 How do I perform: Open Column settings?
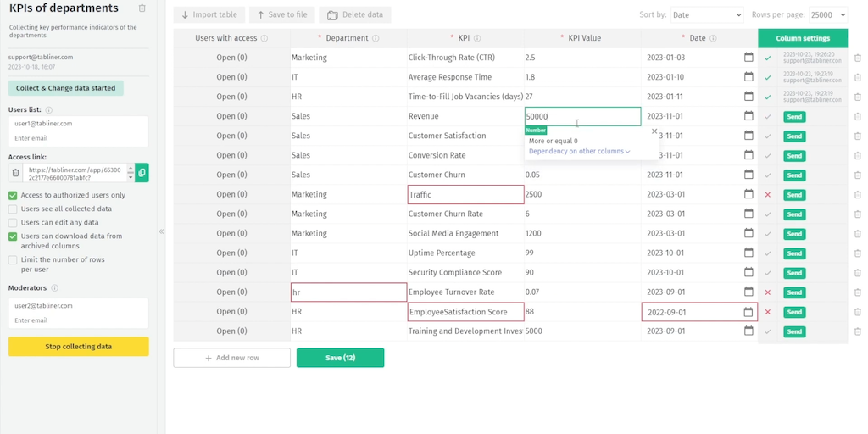tap(802, 38)
